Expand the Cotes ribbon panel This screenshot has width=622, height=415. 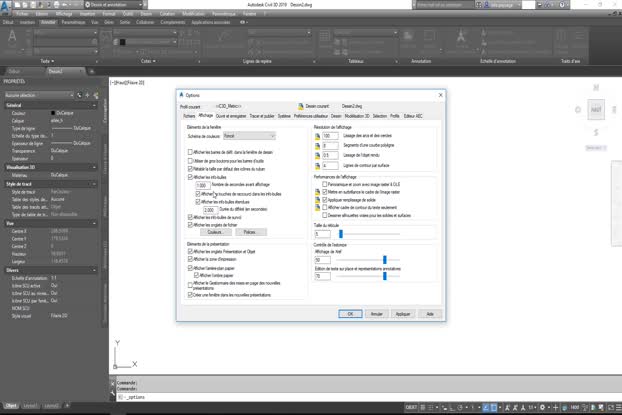148,61
